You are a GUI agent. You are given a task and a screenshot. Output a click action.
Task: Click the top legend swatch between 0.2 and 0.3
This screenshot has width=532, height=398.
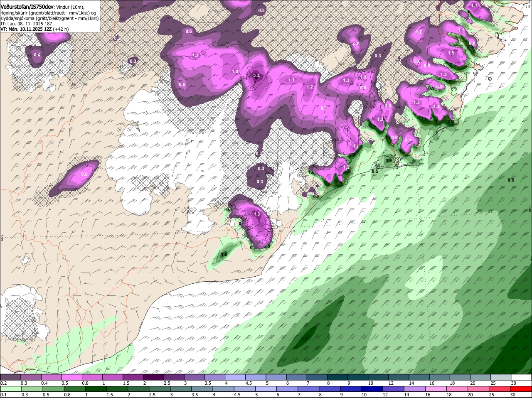10,377
